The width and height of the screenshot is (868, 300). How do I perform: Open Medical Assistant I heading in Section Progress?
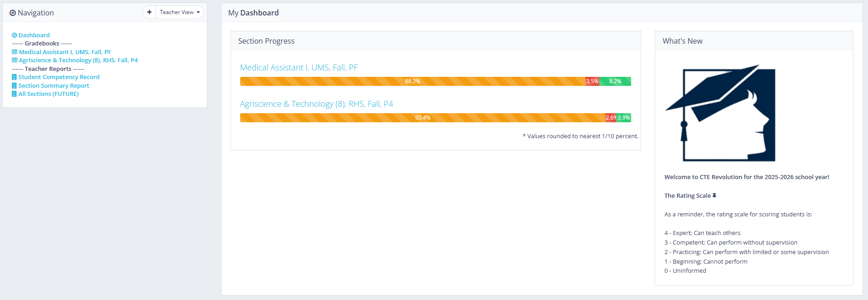pos(299,68)
